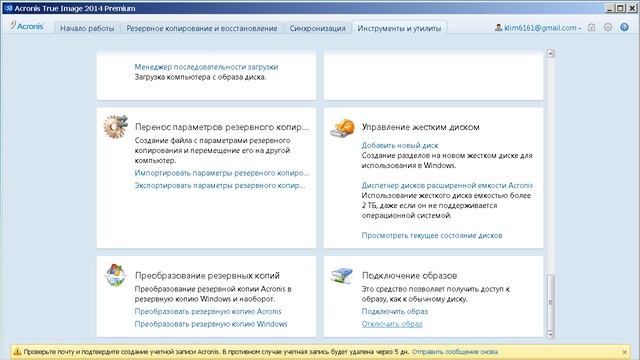Switch to the Начало работы tab
This screenshot has width=640, height=360.
(x=87, y=28)
